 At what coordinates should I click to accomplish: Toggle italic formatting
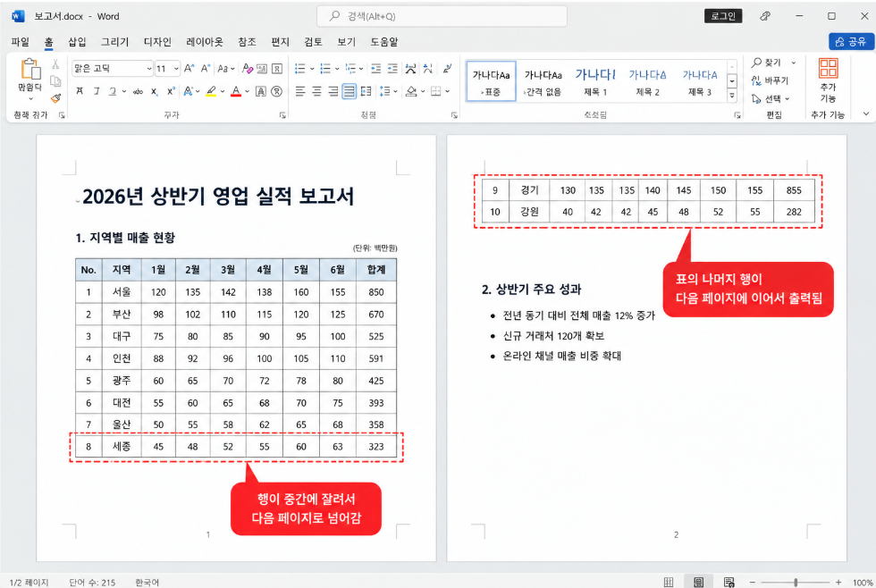point(97,91)
